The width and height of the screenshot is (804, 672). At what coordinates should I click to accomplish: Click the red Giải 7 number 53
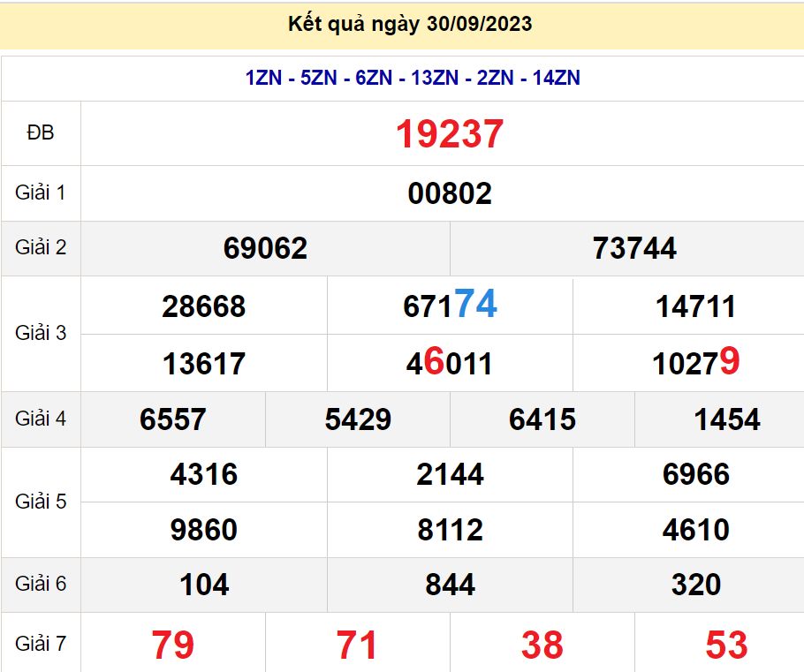coord(726,645)
